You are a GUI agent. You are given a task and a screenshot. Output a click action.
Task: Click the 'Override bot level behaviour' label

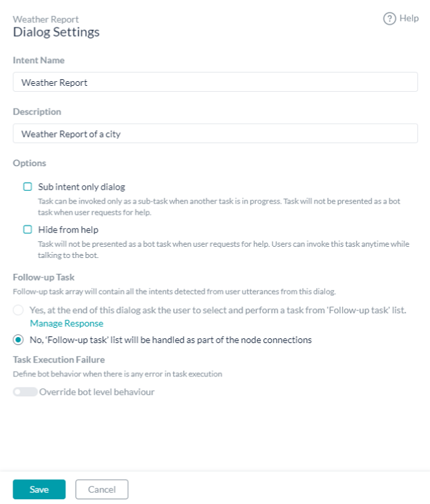[x=97, y=392]
